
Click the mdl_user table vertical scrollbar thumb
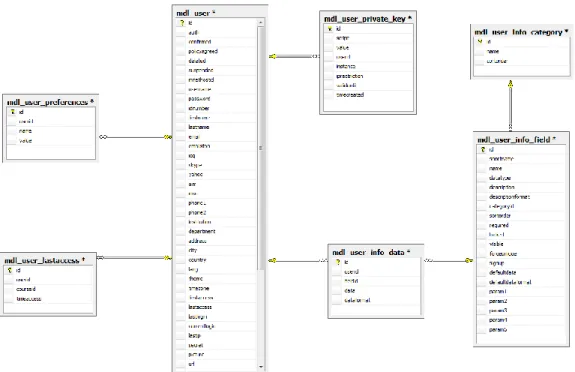pyautogui.click(x=261, y=148)
